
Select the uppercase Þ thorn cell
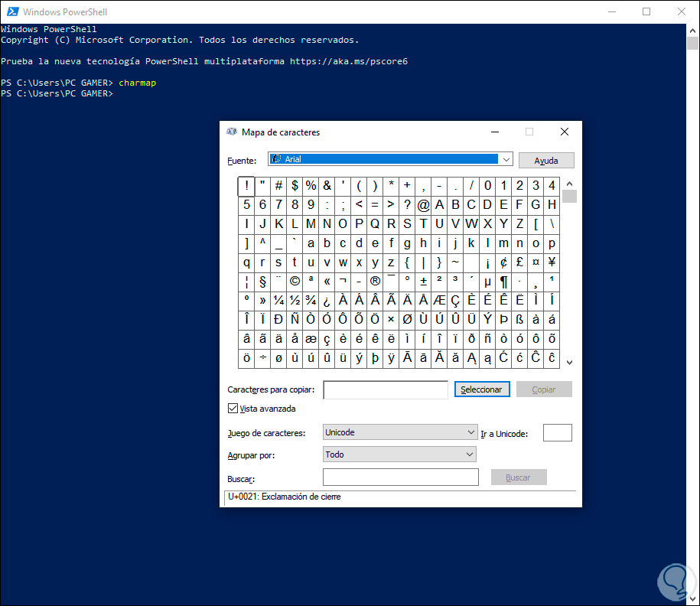[503, 320]
